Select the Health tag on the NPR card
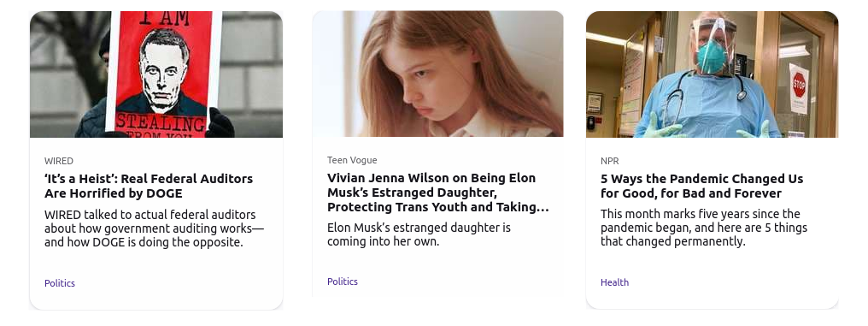Image resolution: width=868 pixels, height=326 pixels. coord(614,282)
